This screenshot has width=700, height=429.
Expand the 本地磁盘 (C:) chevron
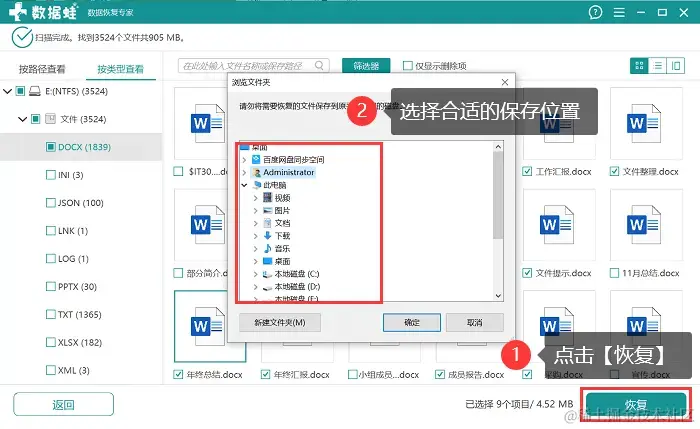tap(255, 274)
